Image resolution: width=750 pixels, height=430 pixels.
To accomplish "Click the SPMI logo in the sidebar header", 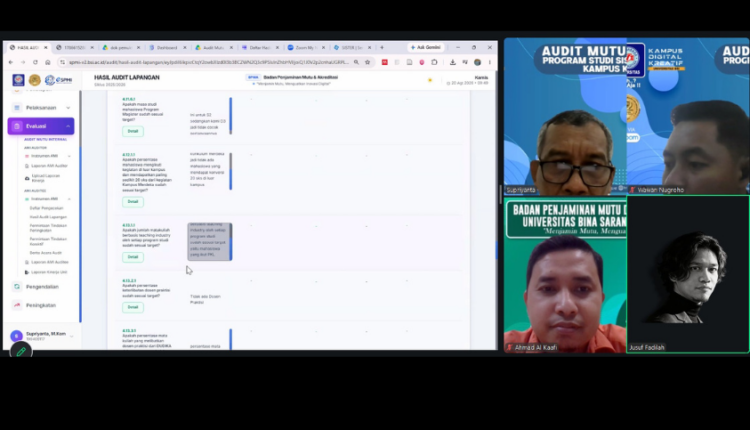I will (x=58, y=80).
